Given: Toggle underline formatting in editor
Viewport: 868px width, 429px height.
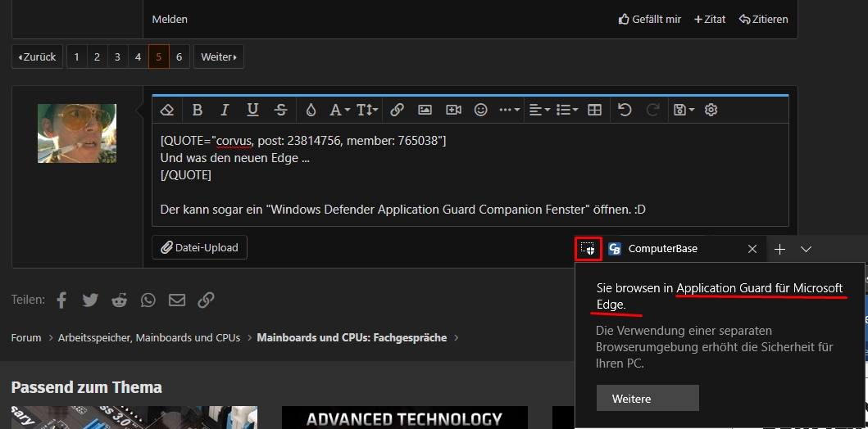Looking at the screenshot, I should pos(252,110).
